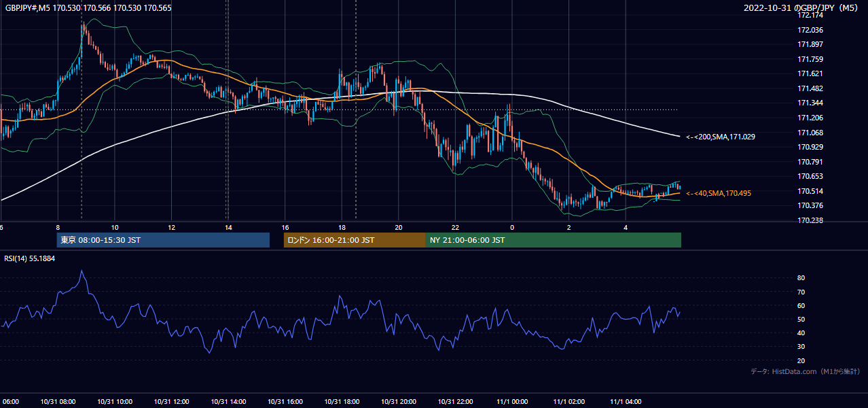The width and height of the screenshot is (868, 408).
Task: Click RSI scale value 30
Action: [x=801, y=347]
